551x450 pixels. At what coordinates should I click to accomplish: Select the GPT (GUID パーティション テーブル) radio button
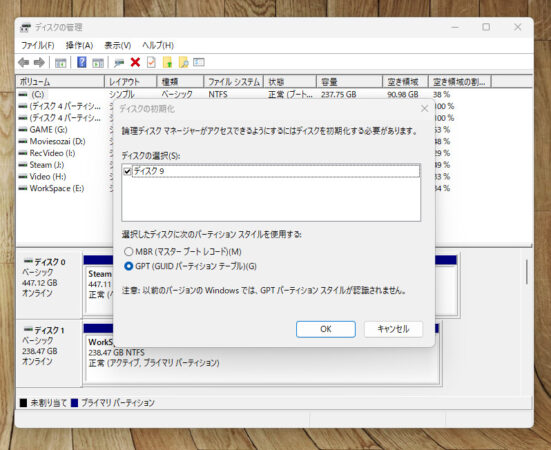[x=129, y=266]
